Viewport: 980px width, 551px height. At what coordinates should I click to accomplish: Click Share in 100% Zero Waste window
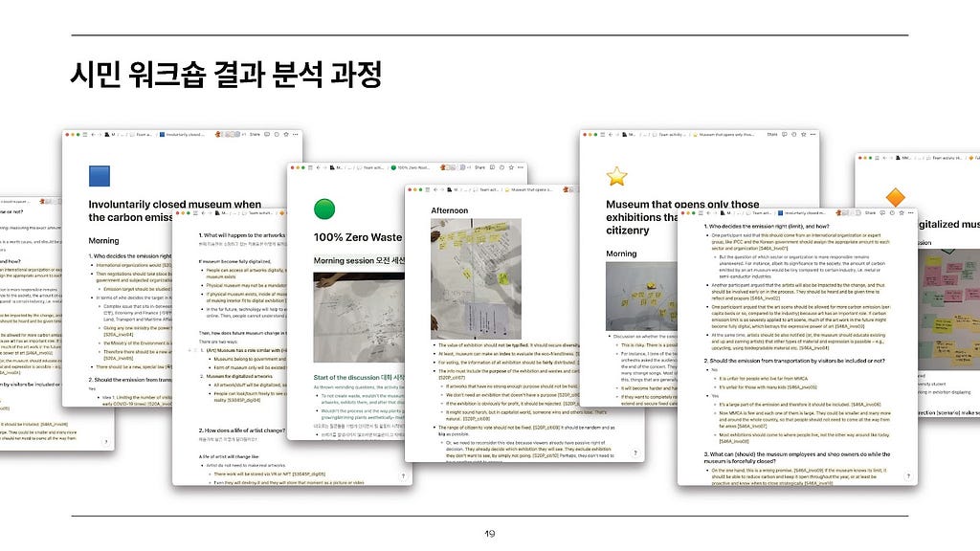(x=479, y=167)
